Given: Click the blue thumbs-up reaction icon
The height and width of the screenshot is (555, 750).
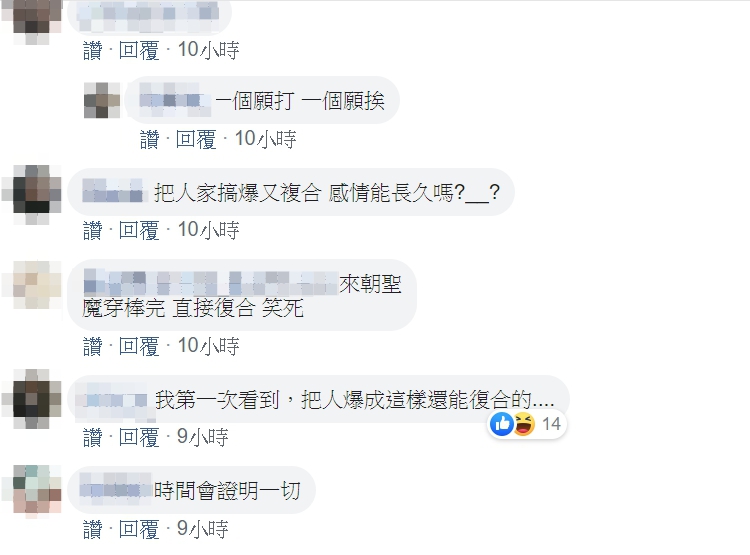Looking at the screenshot, I should click(x=502, y=424).
